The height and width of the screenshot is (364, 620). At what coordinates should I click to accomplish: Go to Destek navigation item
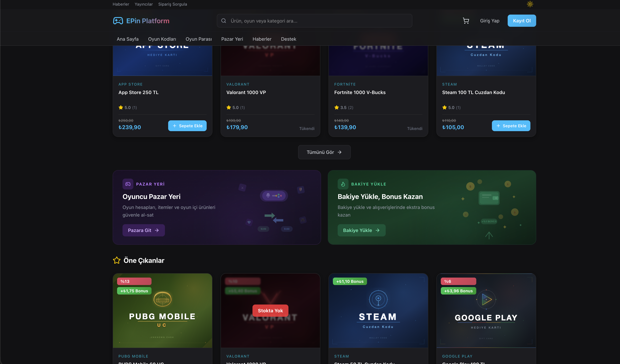click(288, 39)
